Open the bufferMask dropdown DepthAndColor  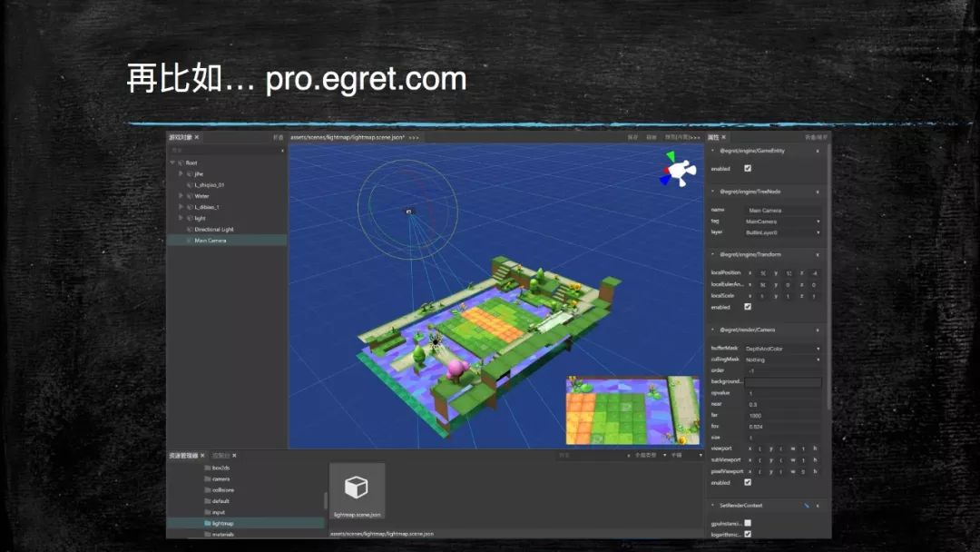click(782, 349)
